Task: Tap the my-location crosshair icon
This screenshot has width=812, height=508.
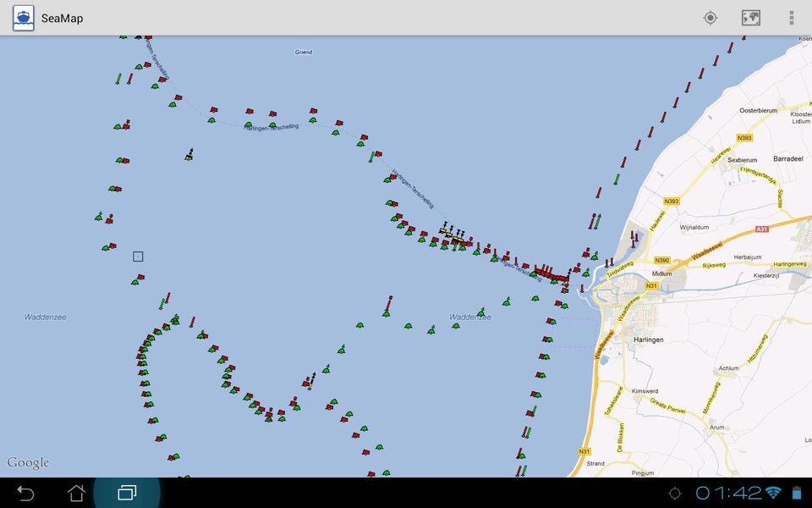Action: (710, 18)
